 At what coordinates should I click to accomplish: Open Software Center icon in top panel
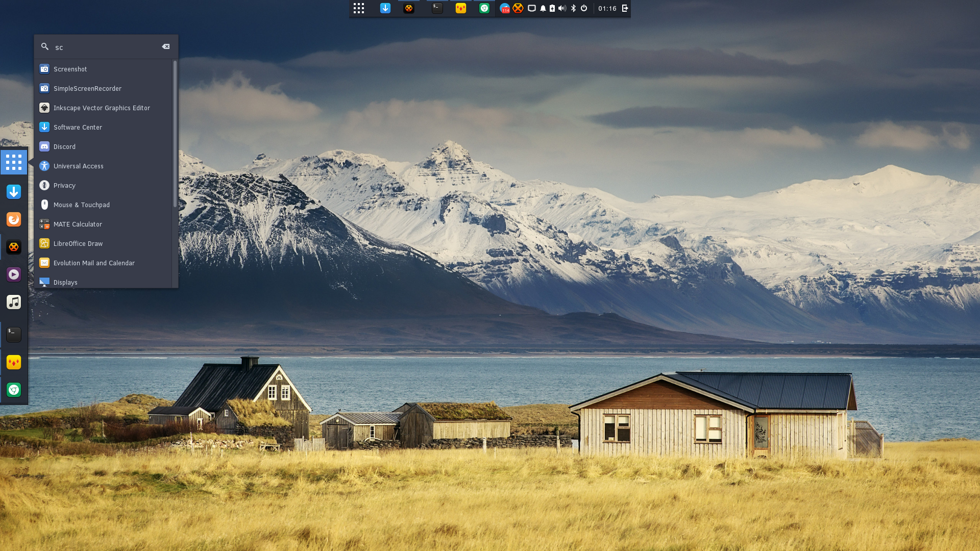pos(385,8)
